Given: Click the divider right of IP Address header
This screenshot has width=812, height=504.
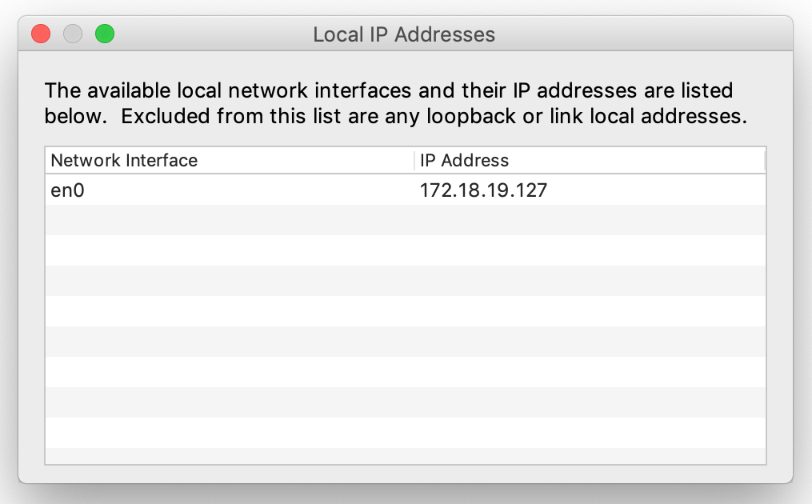Looking at the screenshot, I should [x=764, y=160].
